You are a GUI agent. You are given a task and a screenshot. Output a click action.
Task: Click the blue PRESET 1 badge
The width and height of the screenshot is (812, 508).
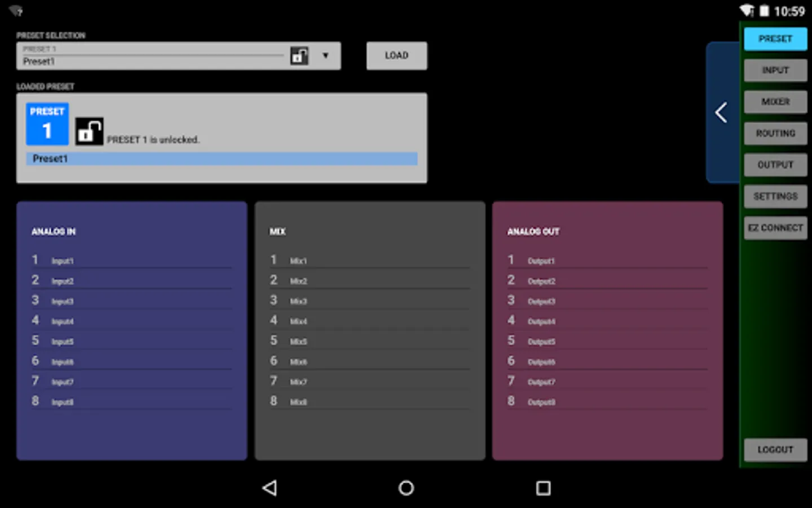[47, 124]
